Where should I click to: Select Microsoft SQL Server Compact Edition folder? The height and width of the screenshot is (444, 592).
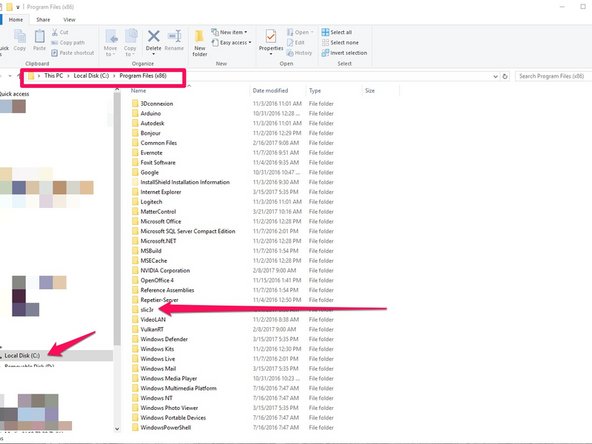coord(188,231)
